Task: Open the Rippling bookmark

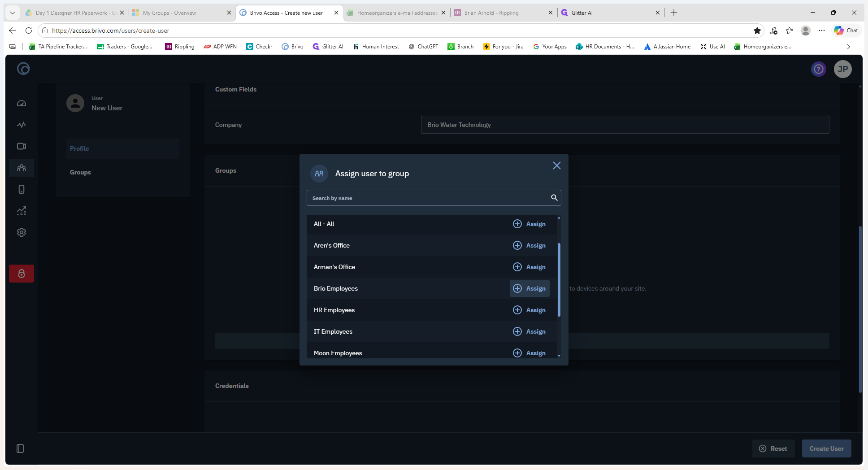Action: coord(180,47)
